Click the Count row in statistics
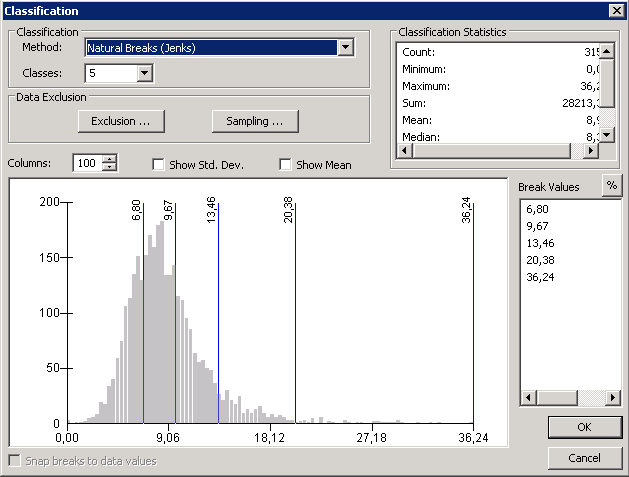 [x=498, y=52]
